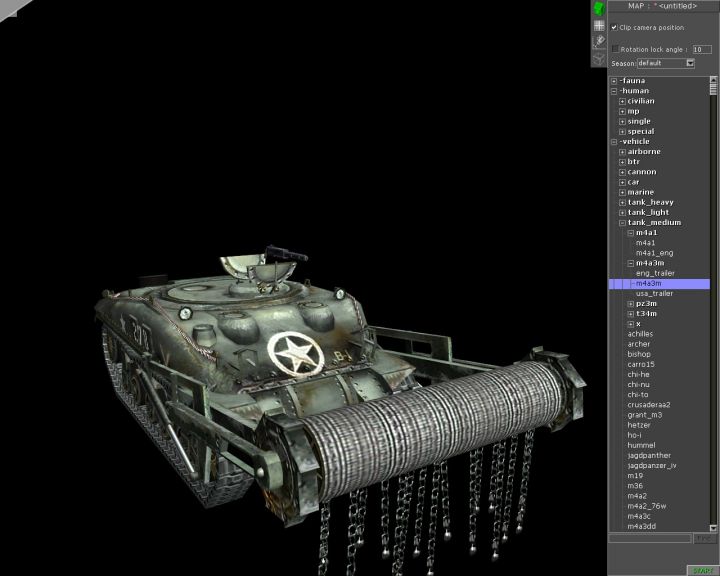Image resolution: width=720 pixels, height=576 pixels.
Task: Expand the fauna tree folder
Action: 614,81
